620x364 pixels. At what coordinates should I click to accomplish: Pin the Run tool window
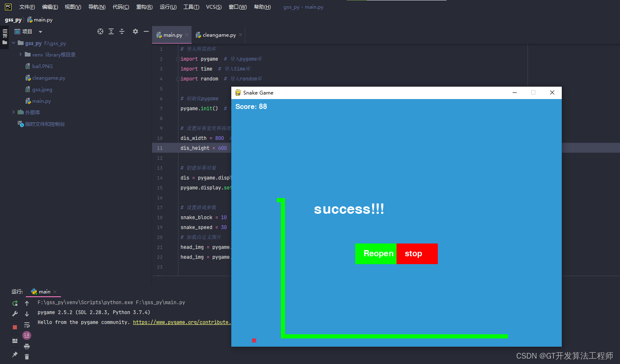14,355
